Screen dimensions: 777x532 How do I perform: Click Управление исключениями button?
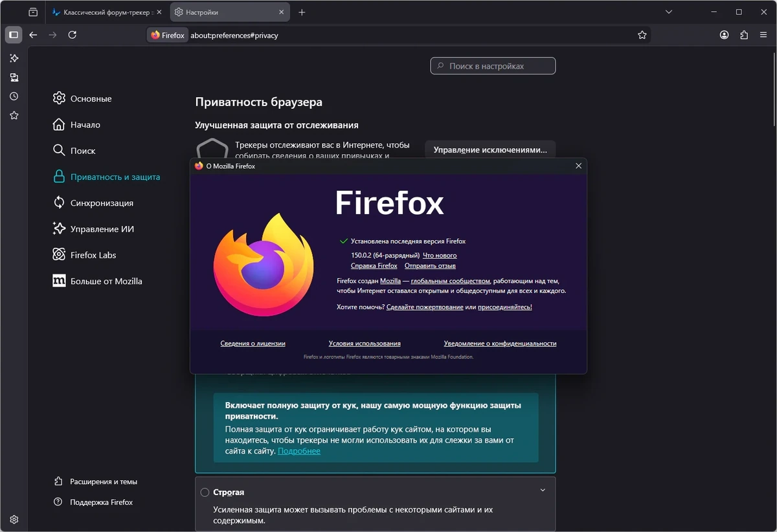coord(490,150)
